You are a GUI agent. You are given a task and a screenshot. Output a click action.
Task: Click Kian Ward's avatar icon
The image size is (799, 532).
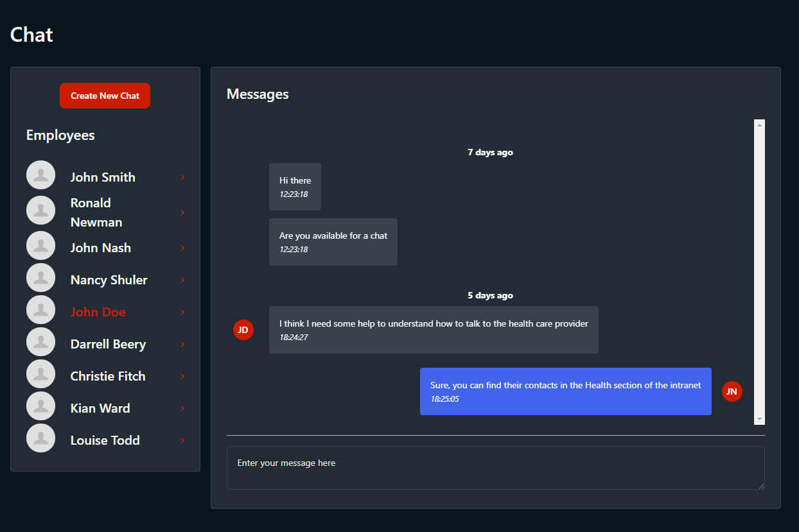tap(40, 406)
